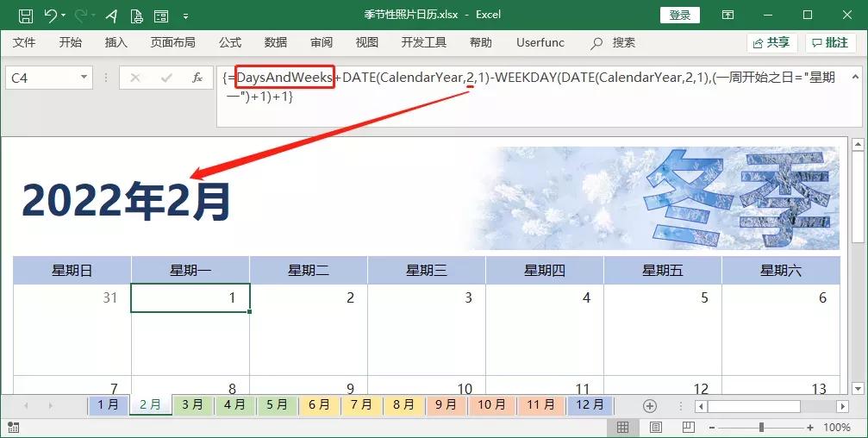Click the 共享 share button

pyautogui.click(x=771, y=42)
